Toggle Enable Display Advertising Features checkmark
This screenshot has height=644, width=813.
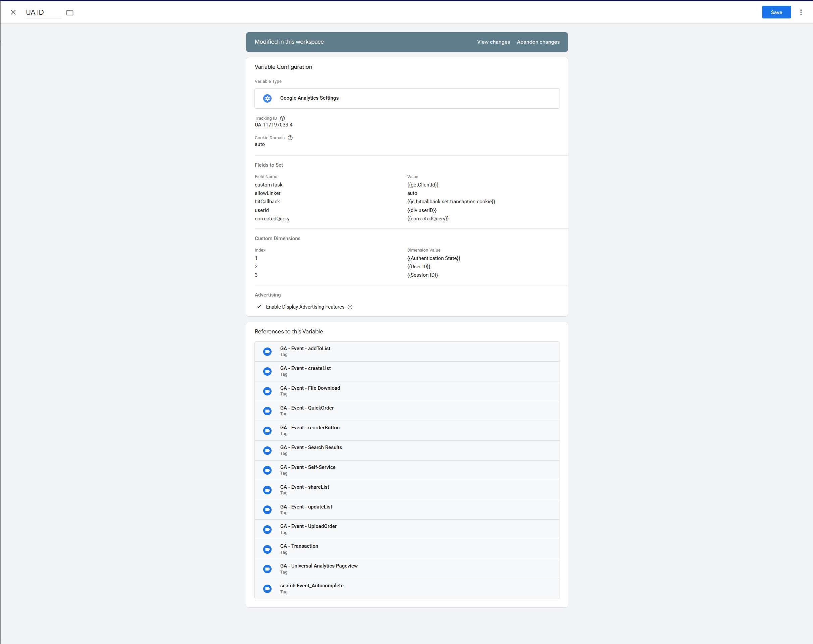pyautogui.click(x=259, y=307)
